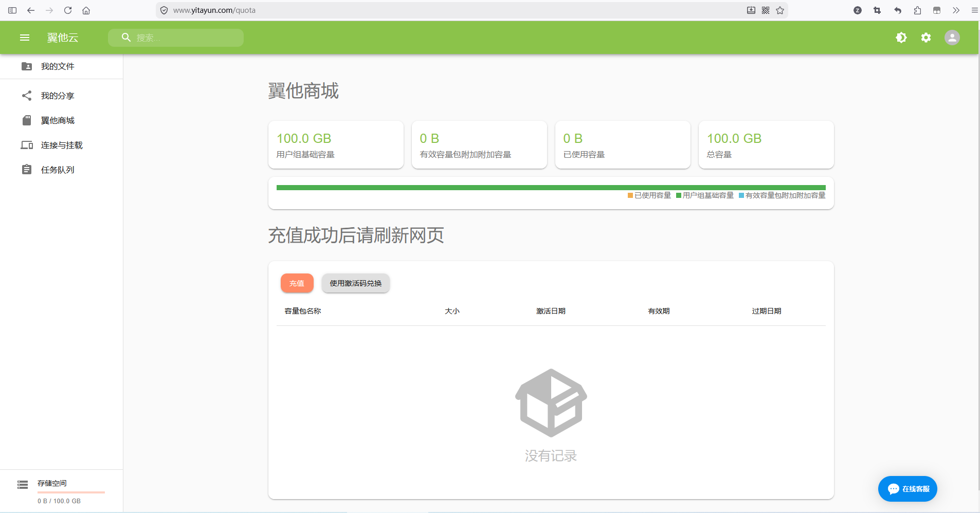
Task: Click the 存储空间 storage icon
Action: (x=23, y=485)
